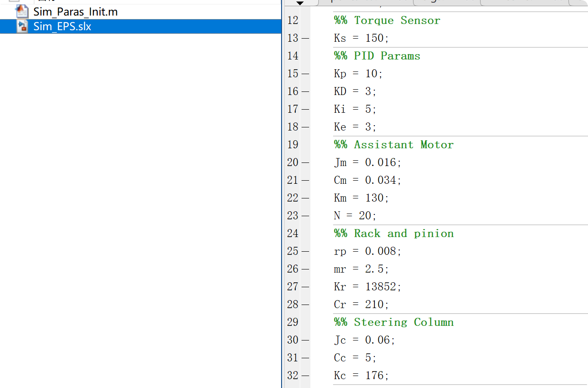This screenshot has width=588, height=388.
Task: Place cursor in 'Cr = 210;' line
Action: coord(362,305)
